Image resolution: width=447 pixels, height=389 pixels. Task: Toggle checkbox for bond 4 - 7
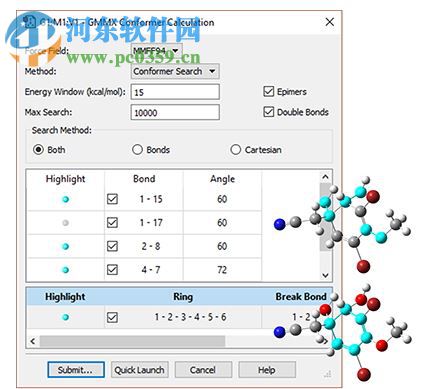click(112, 269)
